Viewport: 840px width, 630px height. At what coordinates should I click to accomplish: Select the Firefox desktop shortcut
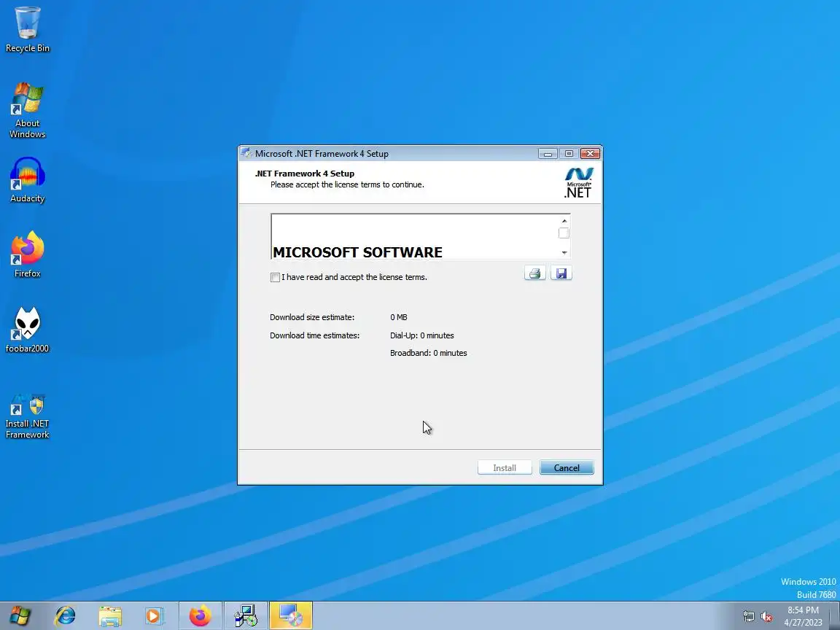click(27, 255)
